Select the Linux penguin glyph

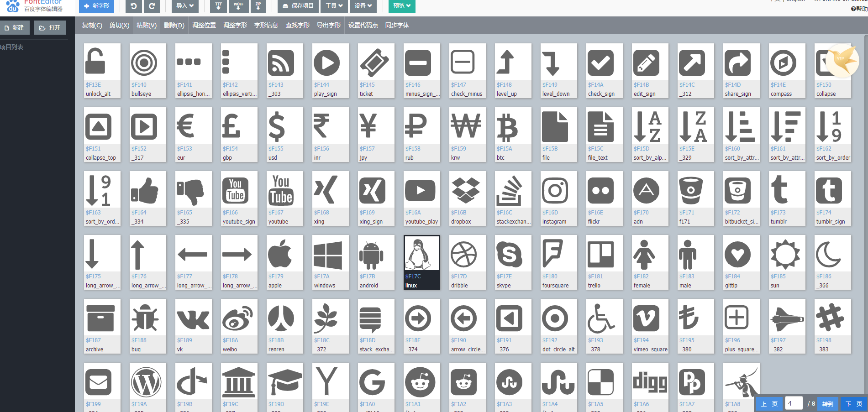(x=421, y=253)
